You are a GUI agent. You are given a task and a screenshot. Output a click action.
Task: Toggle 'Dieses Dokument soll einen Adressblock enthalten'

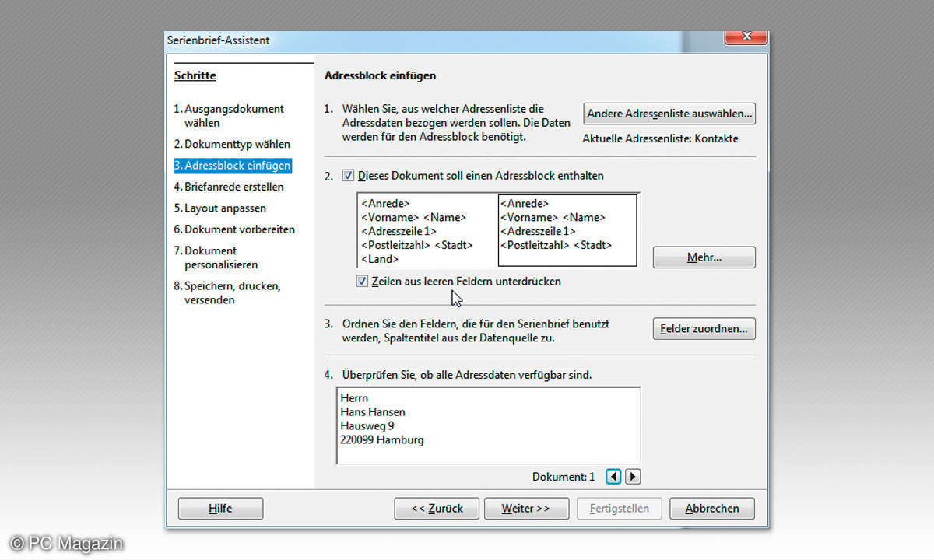click(x=348, y=176)
